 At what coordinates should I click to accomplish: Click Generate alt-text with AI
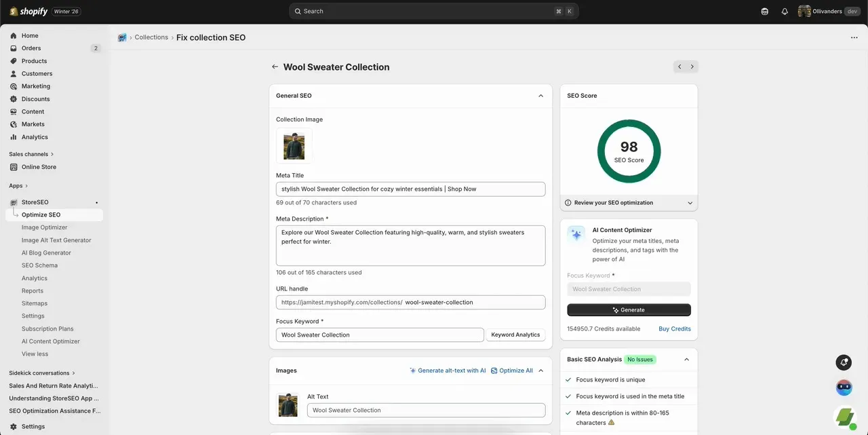[448, 371]
